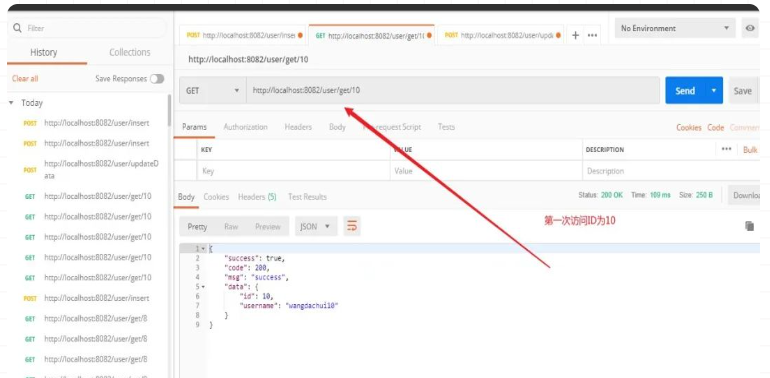The image size is (770, 378).
Task: Click the history sidebar scrollbar
Action: coord(170,110)
